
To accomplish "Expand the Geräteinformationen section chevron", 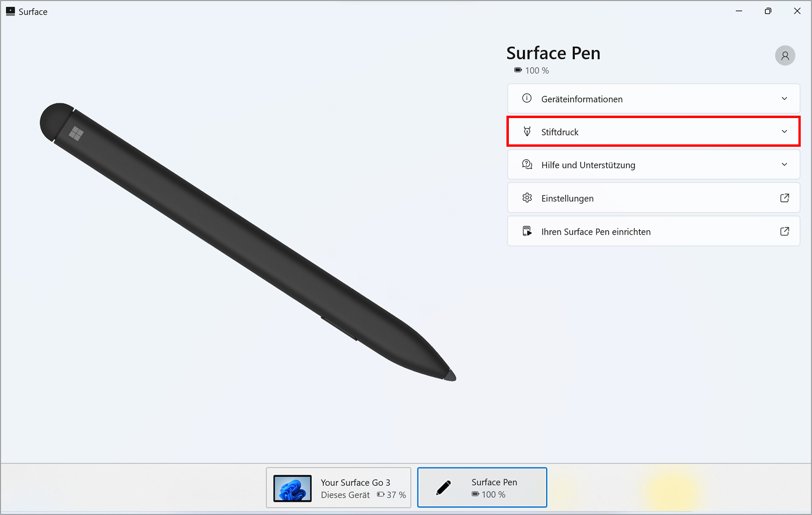I will [x=784, y=99].
